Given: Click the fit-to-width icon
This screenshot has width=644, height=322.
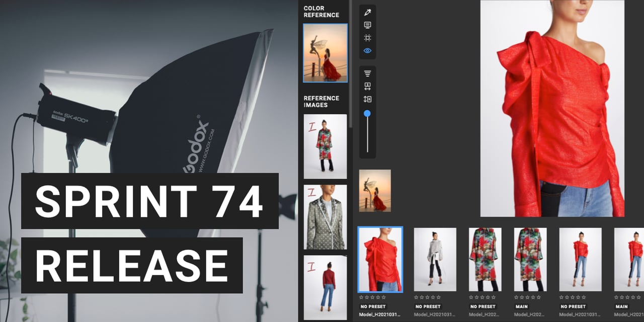Looking at the screenshot, I should click(x=367, y=86).
